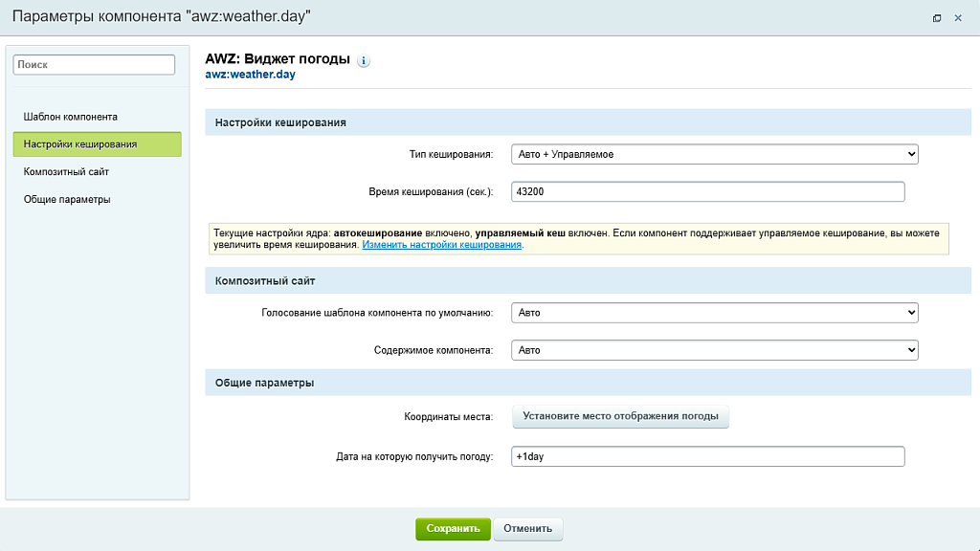Click the Композитный сайт section header bar
The image size is (980, 551).
coord(588,281)
